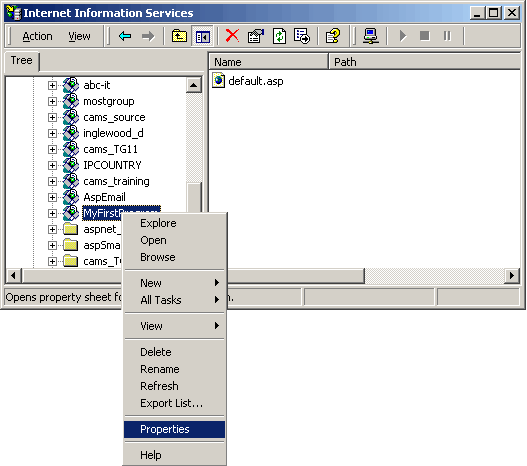The height and width of the screenshot is (466, 527).
Task: Click the IPCOUNTRY virtual directory icon
Action: 71,165
